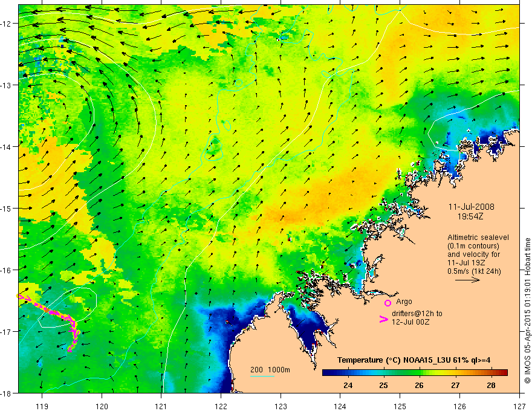Click colorbar tick label 24
This screenshot has height=411, width=532.
348,385
